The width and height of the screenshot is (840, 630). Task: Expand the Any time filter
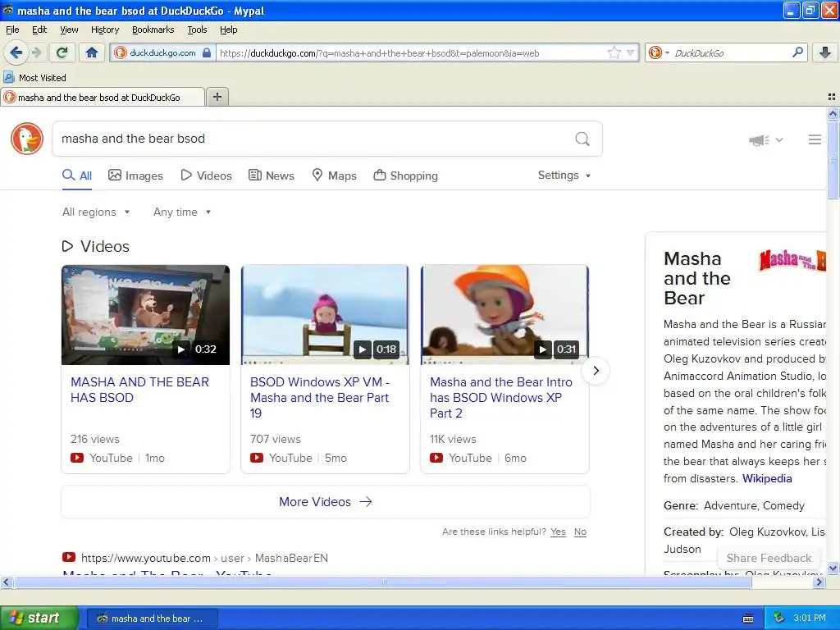182,212
